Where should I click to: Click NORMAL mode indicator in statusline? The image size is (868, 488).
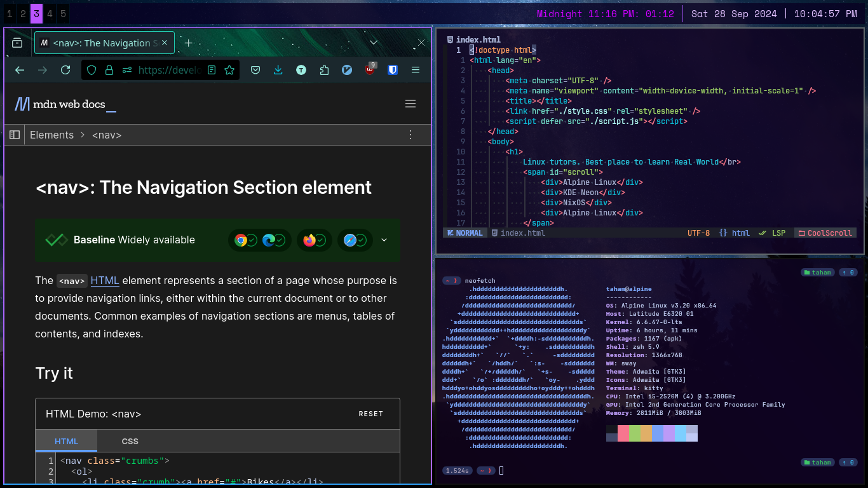tap(465, 233)
